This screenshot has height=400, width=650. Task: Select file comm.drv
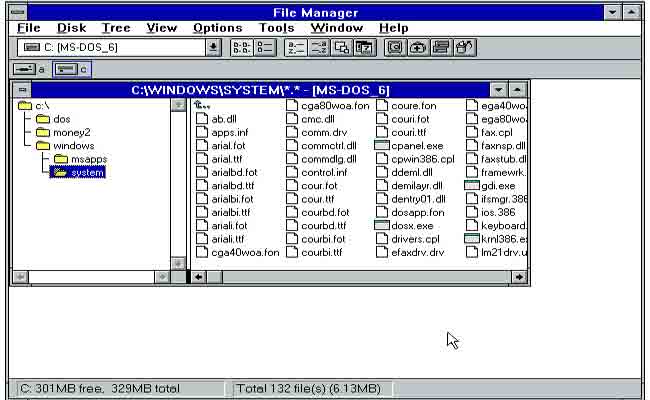click(x=324, y=133)
